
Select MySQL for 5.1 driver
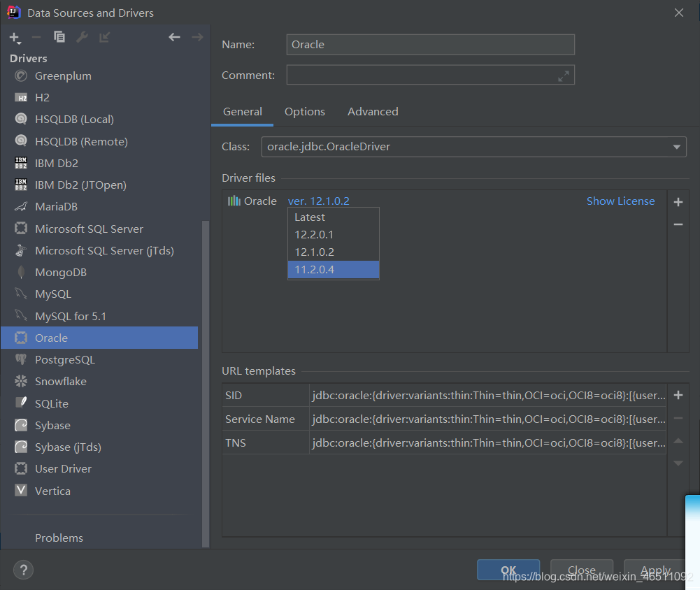coord(99,316)
